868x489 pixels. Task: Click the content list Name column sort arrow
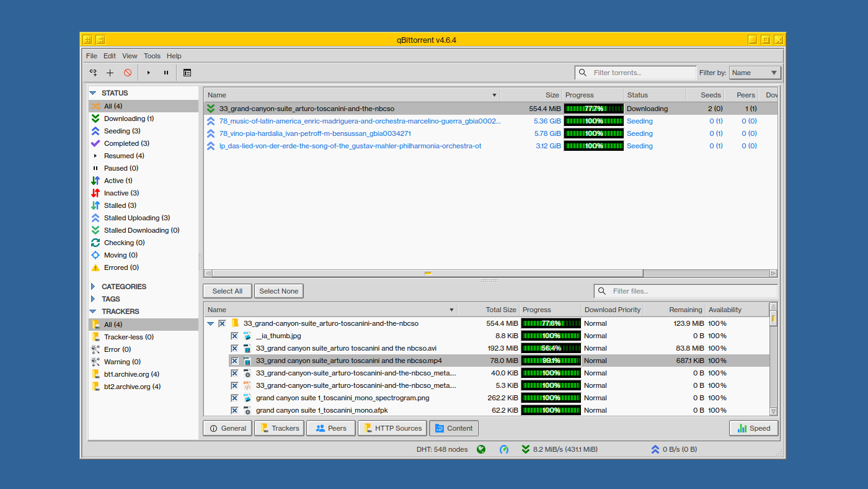[x=451, y=310]
